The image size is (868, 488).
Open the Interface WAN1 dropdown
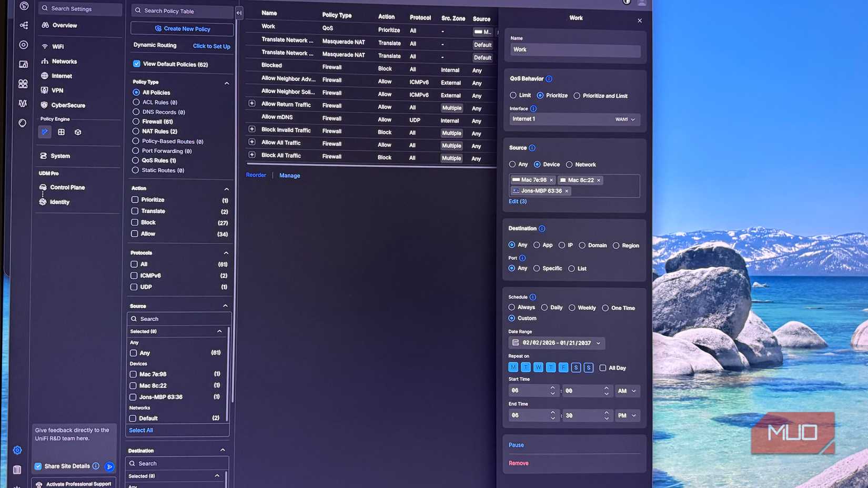click(625, 119)
